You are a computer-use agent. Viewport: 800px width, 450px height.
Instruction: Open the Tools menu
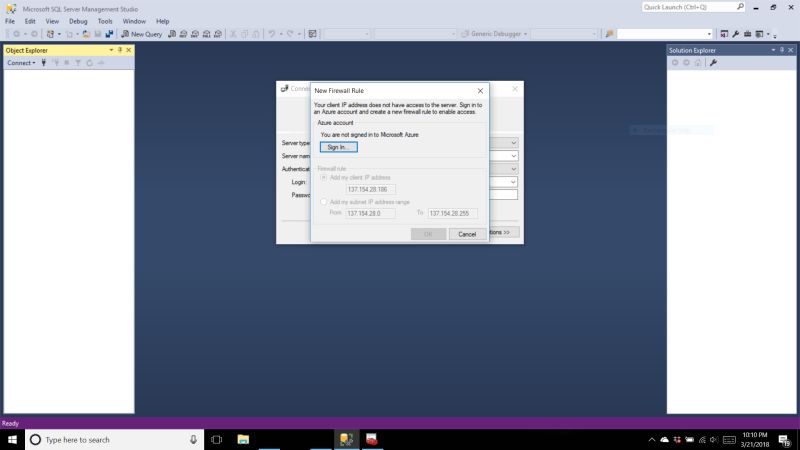point(105,21)
